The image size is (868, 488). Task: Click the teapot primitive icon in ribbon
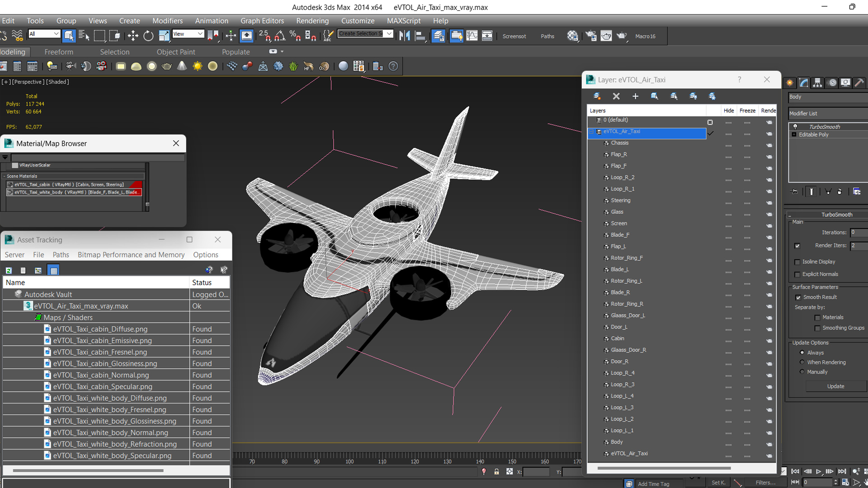[166, 66]
